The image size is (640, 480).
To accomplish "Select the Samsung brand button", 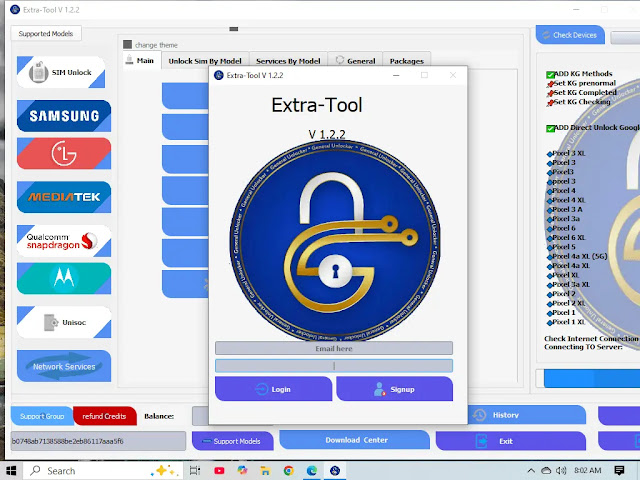I will coord(64,116).
